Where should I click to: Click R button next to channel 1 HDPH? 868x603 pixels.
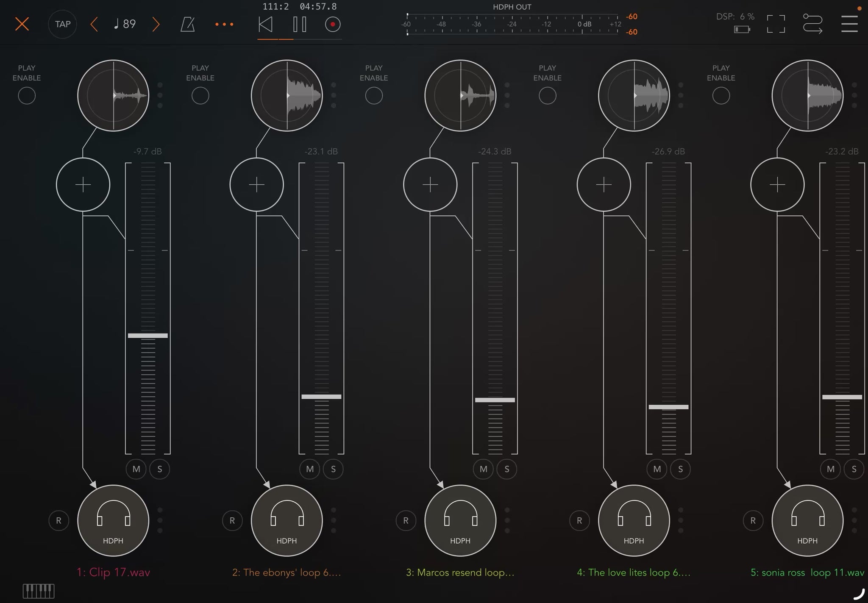[58, 520]
